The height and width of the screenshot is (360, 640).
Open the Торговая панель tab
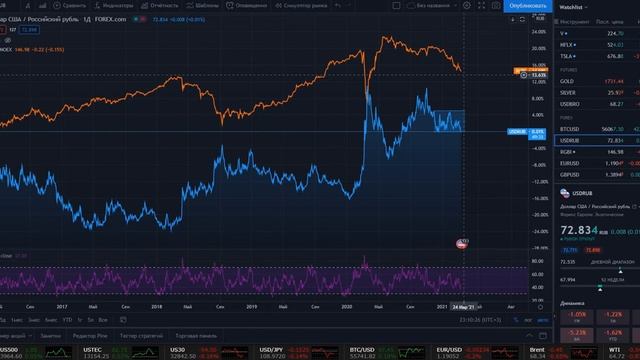click(x=196, y=336)
